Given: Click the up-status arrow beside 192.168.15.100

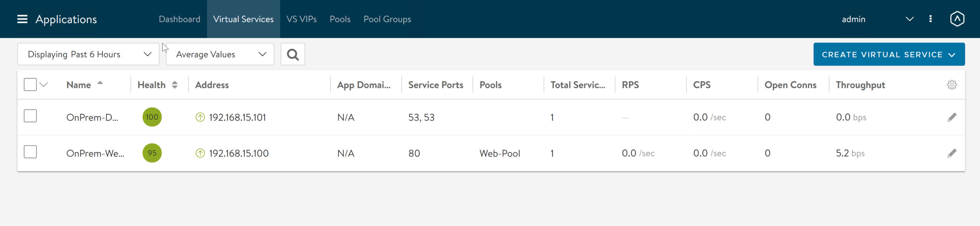Looking at the screenshot, I should (200, 153).
